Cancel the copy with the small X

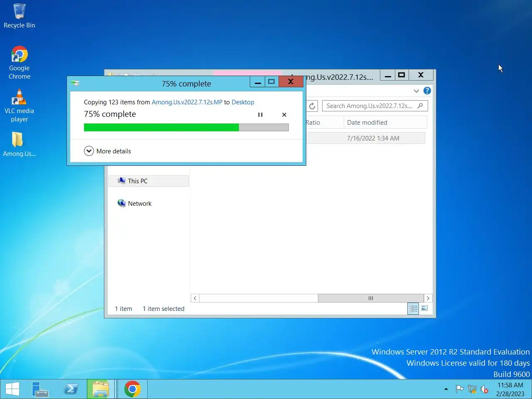pyautogui.click(x=284, y=115)
